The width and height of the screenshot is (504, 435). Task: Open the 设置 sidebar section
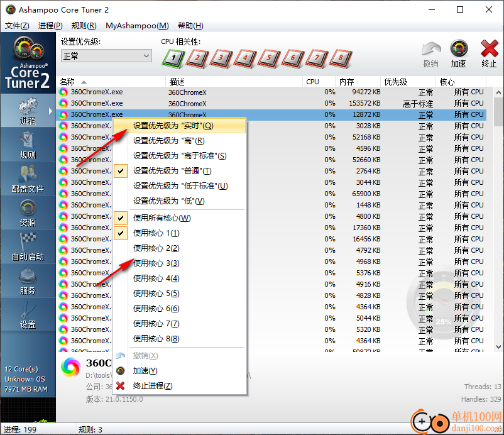(28, 315)
